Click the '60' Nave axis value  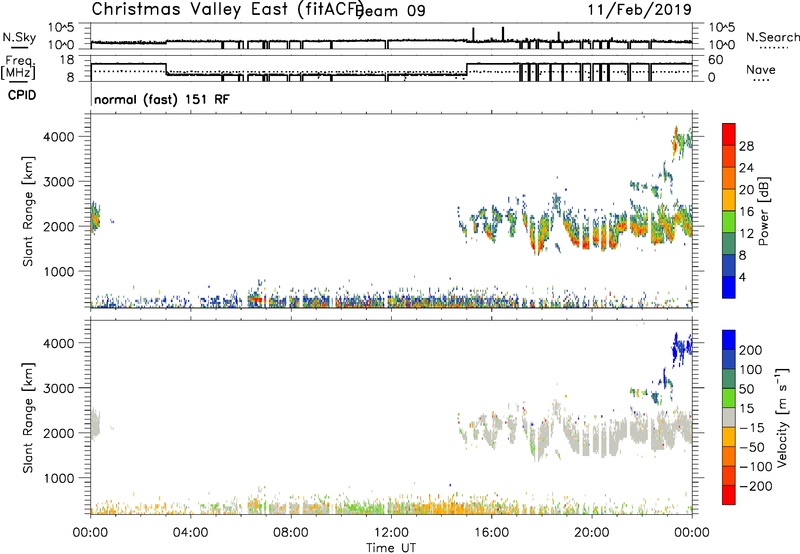click(716, 60)
